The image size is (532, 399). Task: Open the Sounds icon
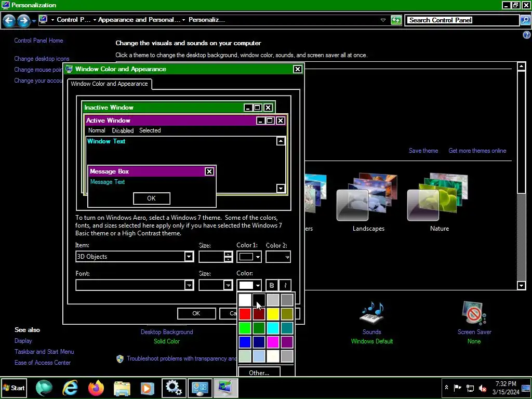(371, 312)
